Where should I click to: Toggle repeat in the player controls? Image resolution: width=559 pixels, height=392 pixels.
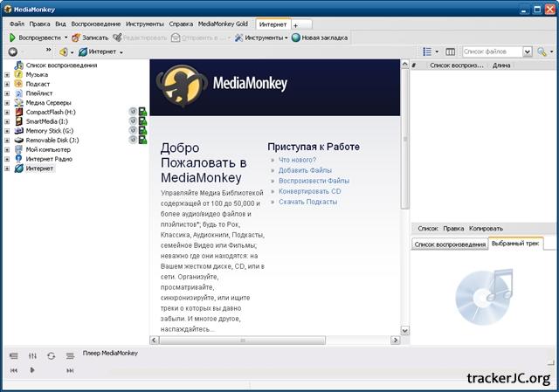tap(51, 355)
